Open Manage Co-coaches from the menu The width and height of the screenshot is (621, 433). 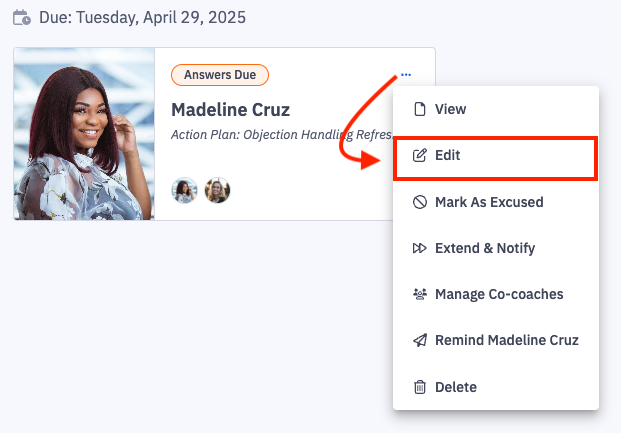(x=499, y=295)
